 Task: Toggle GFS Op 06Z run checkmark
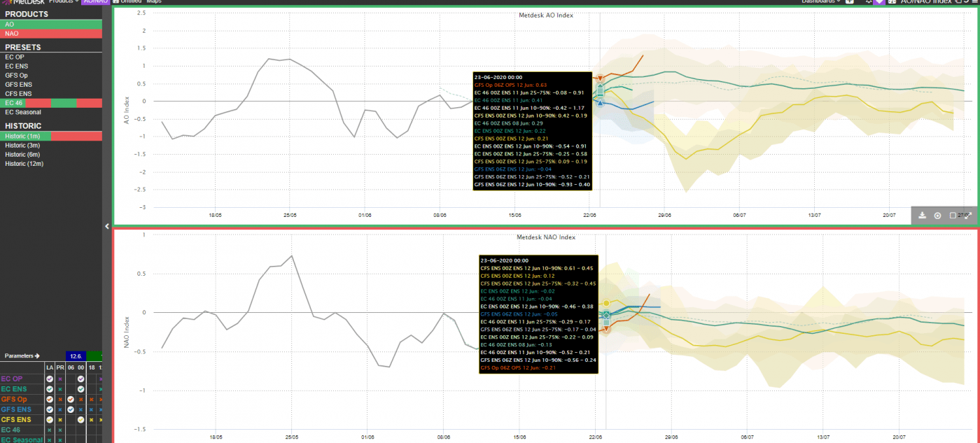click(x=71, y=399)
